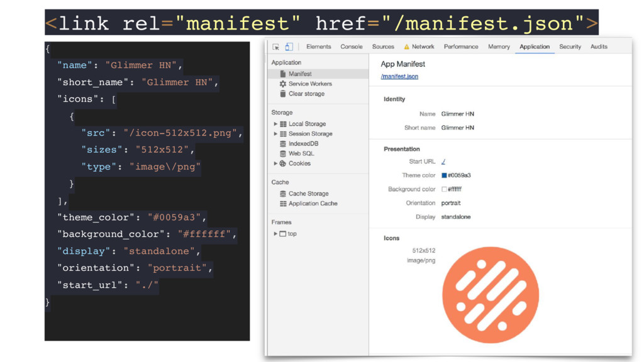The height and width of the screenshot is (362, 644).
Task: Click the Local Storage grid icon
Action: pyautogui.click(x=283, y=124)
